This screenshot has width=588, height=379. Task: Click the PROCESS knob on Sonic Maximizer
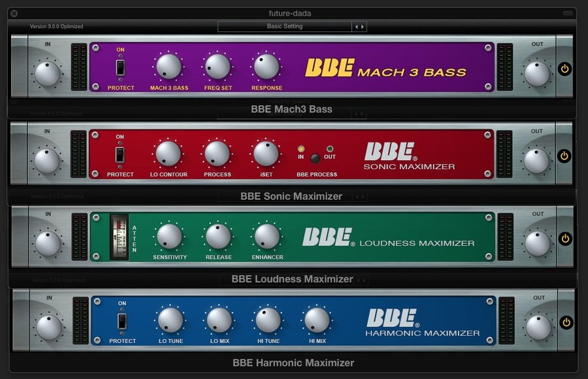coord(217,154)
